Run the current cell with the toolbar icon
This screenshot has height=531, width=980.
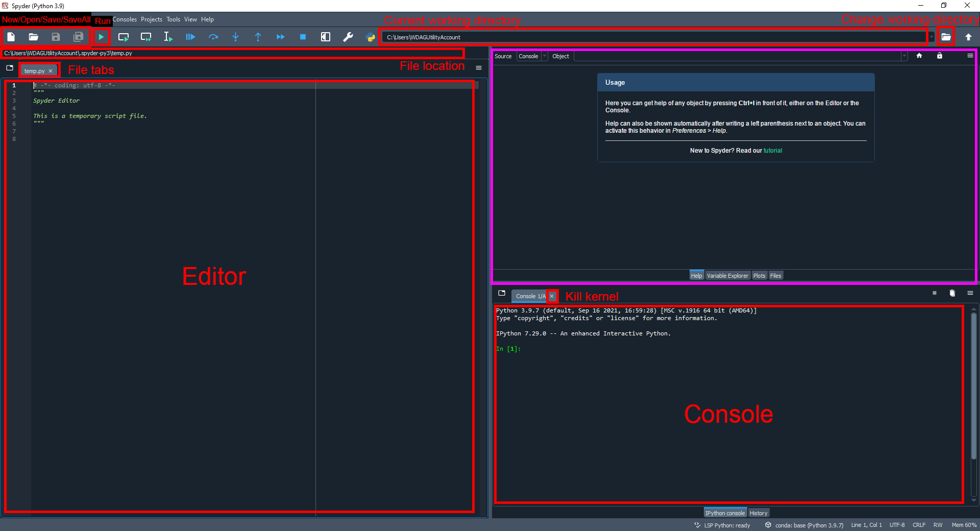coord(124,37)
